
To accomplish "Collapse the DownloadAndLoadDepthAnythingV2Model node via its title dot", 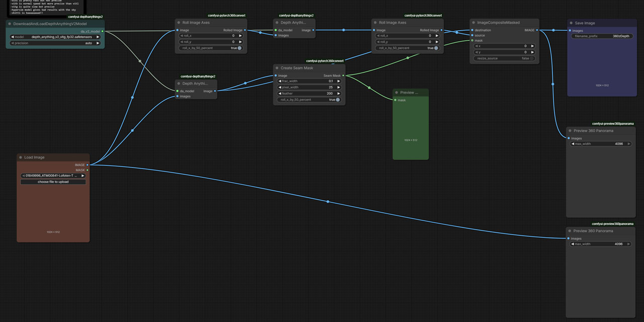I will point(10,24).
